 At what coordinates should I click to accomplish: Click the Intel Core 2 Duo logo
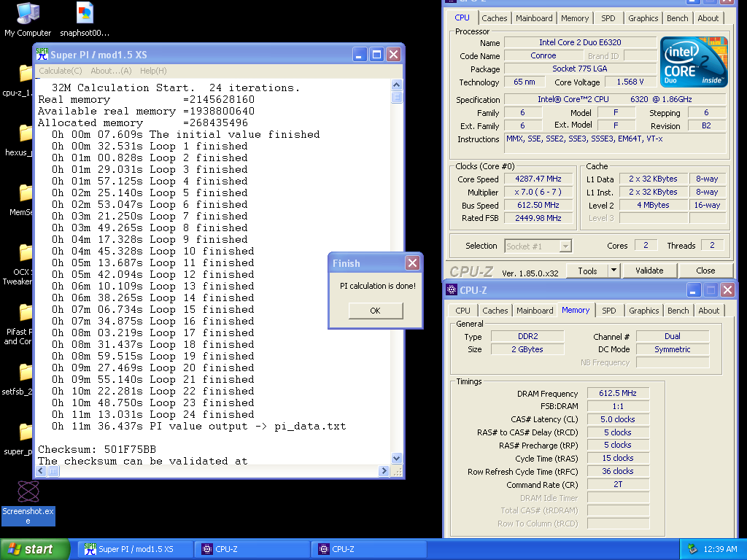click(694, 63)
